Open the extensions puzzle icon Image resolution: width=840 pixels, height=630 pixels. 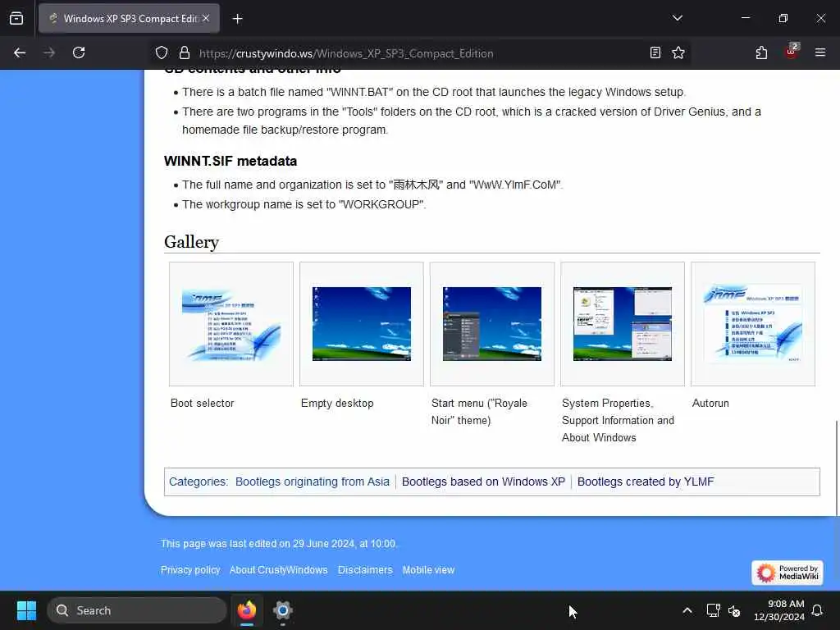tap(761, 52)
